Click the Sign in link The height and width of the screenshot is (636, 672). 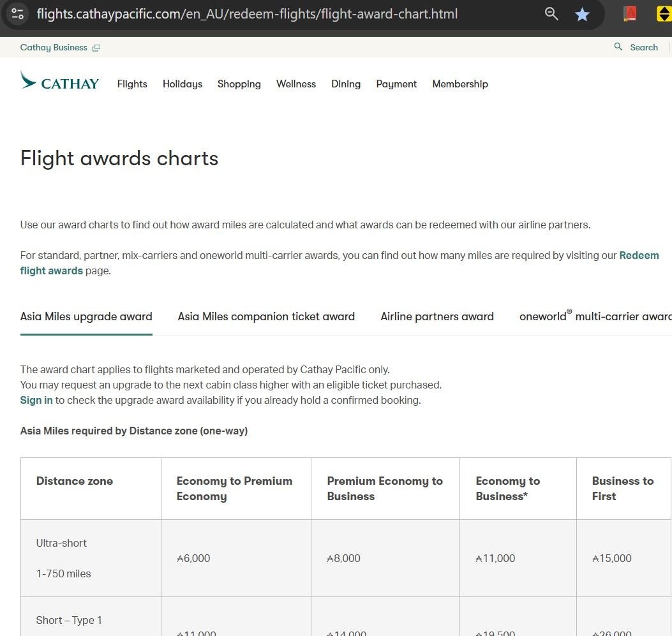coord(36,401)
